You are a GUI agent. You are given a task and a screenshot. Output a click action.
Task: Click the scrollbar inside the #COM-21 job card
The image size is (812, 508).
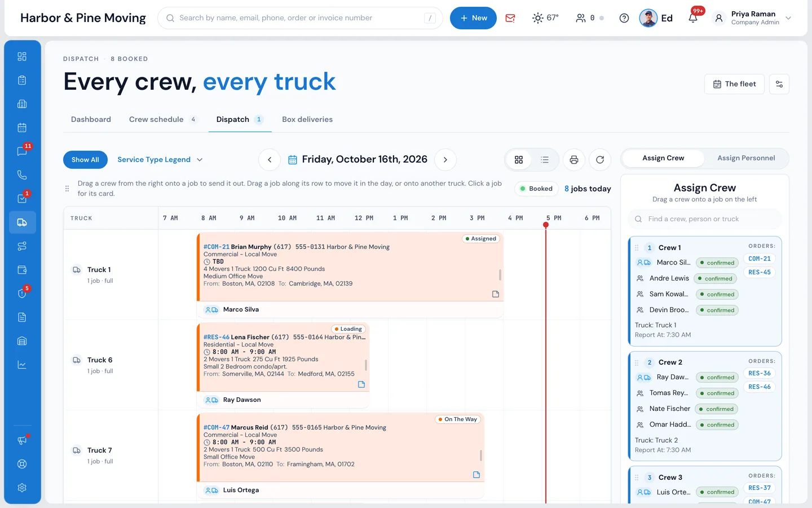click(500, 275)
